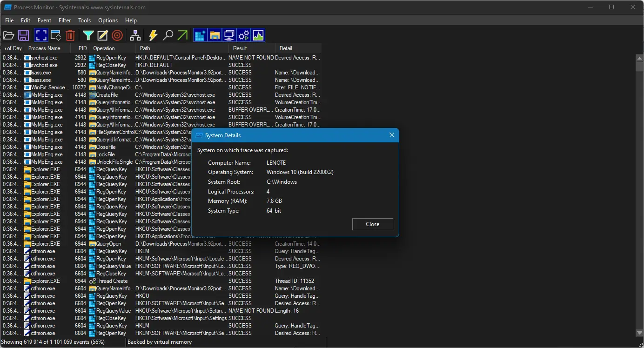Select the svchost.exe RegOpenKey row
This screenshot has height=348, width=644.
[161, 58]
